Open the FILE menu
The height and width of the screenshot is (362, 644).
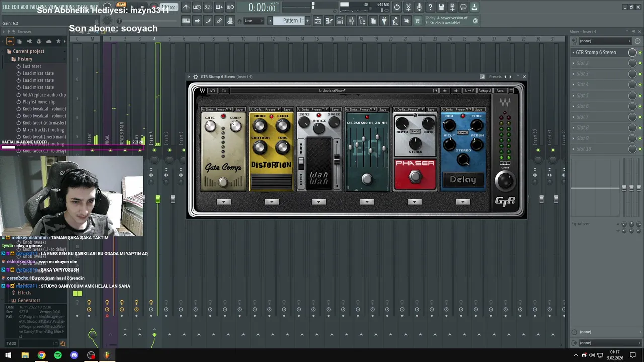6,7
